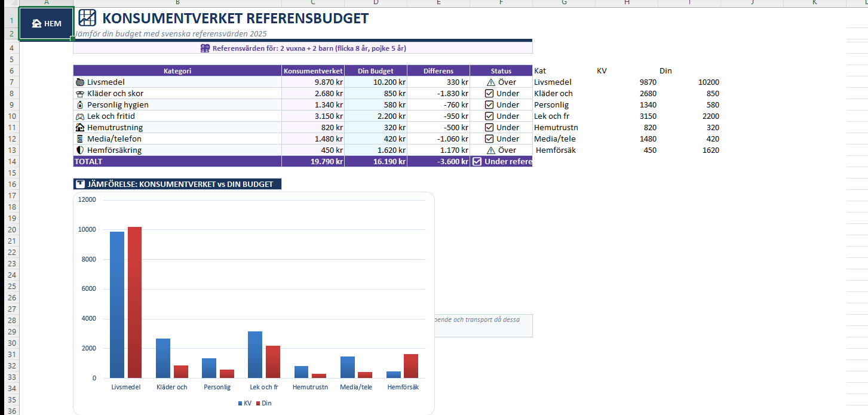Click the checkmark icon in the Kläder och skor status
Image resolution: width=868 pixels, height=415 pixels.
[489, 93]
